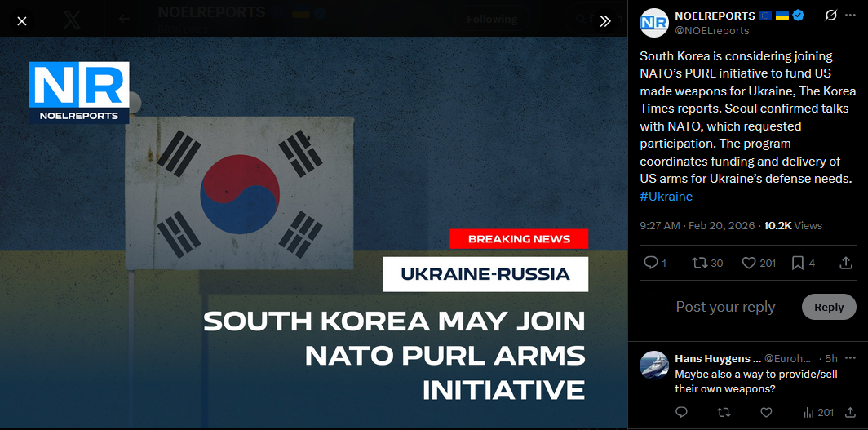Image resolution: width=868 pixels, height=430 pixels.
Task: Bookmark the post with 4 bookmarks
Action: coord(803,263)
